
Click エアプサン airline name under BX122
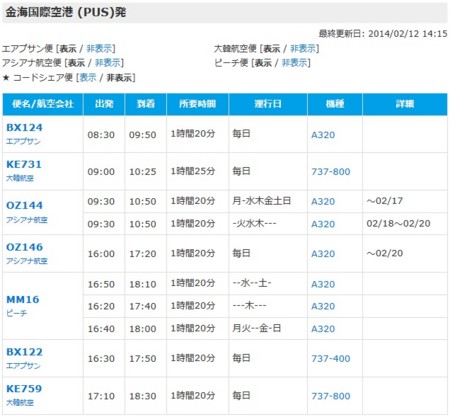[x=23, y=366]
